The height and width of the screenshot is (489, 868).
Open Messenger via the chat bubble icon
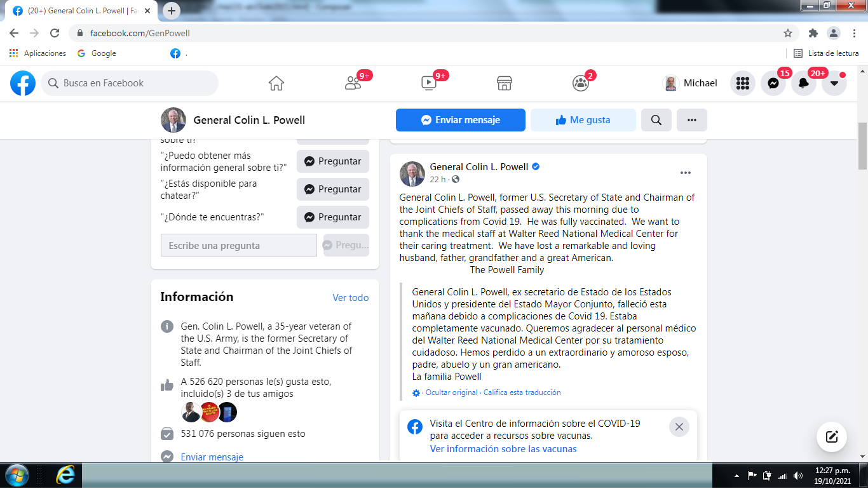(x=773, y=83)
